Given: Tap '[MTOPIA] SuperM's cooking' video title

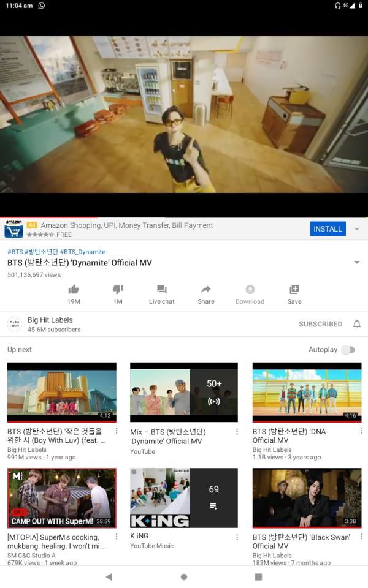Looking at the screenshot, I should [56, 541].
